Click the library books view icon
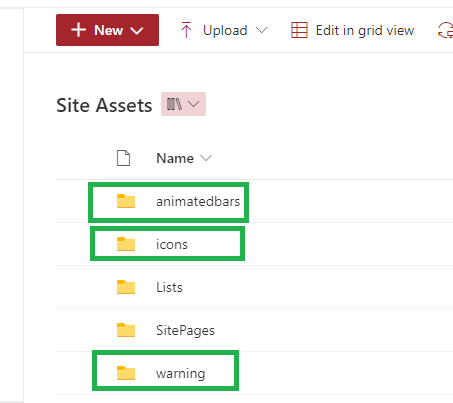 pos(174,104)
